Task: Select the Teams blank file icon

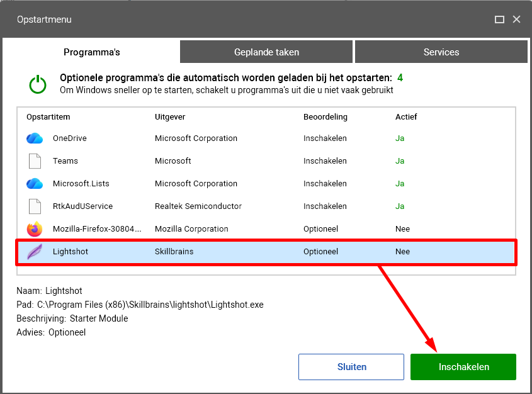Action: point(35,161)
